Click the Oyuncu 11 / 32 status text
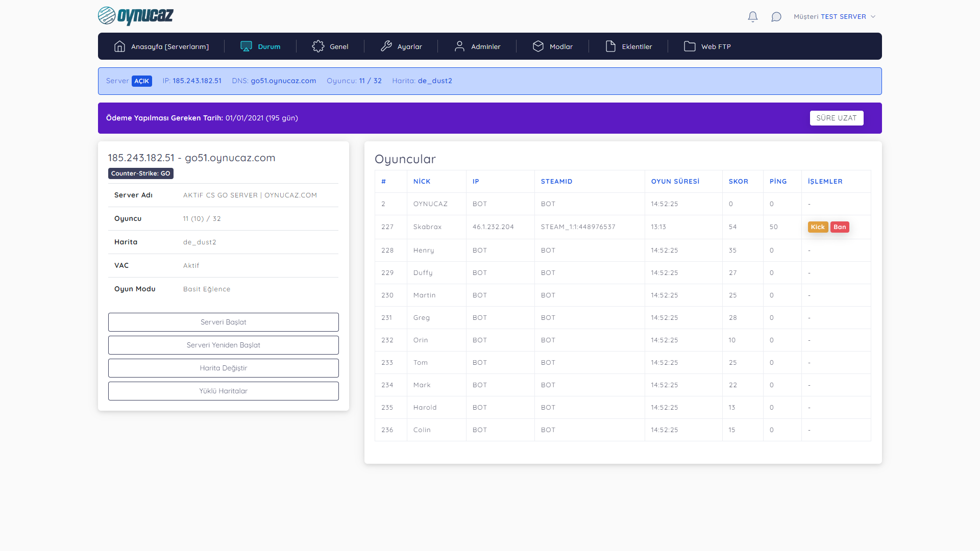Image resolution: width=980 pixels, height=551 pixels. point(354,81)
